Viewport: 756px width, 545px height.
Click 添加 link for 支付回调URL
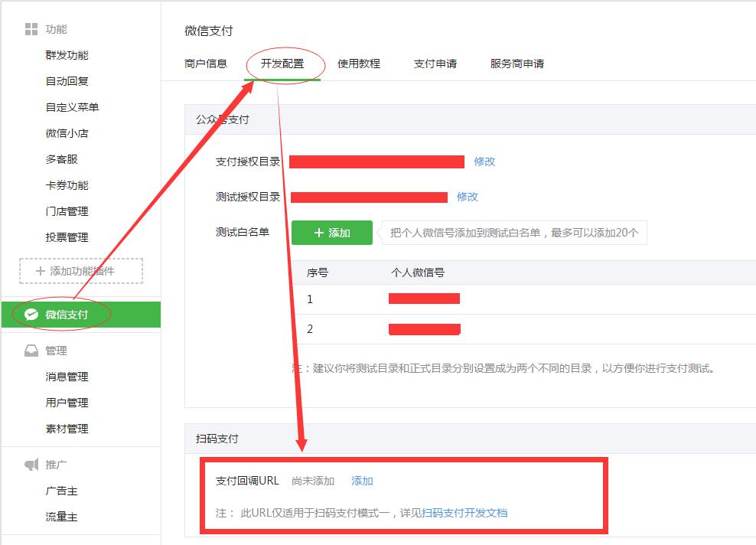[x=362, y=481]
